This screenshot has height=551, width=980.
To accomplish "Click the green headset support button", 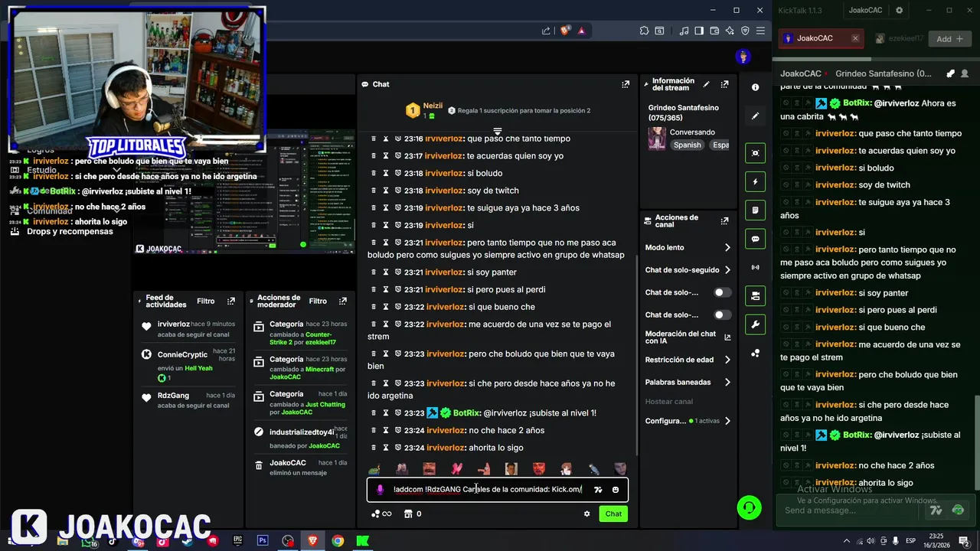I will (749, 507).
